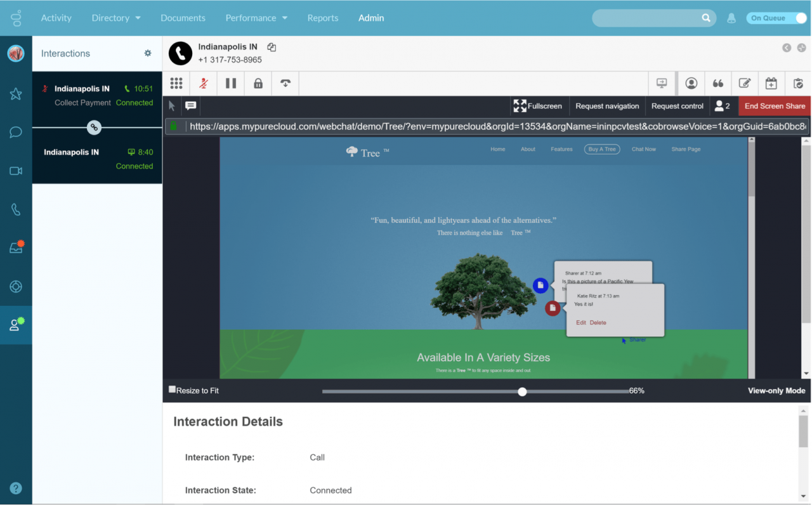Switch cobrowse view to Fullscreen

(538, 106)
